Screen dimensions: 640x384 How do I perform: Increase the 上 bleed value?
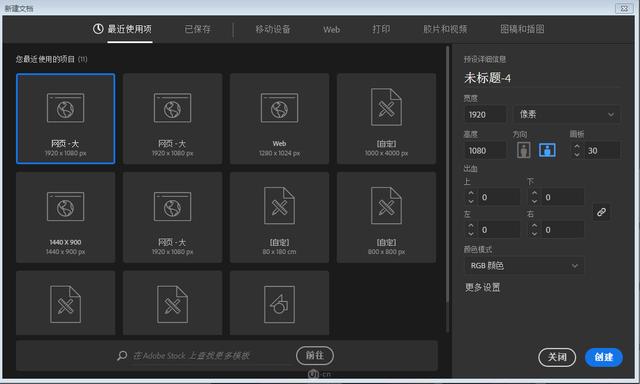pos(471,193)
